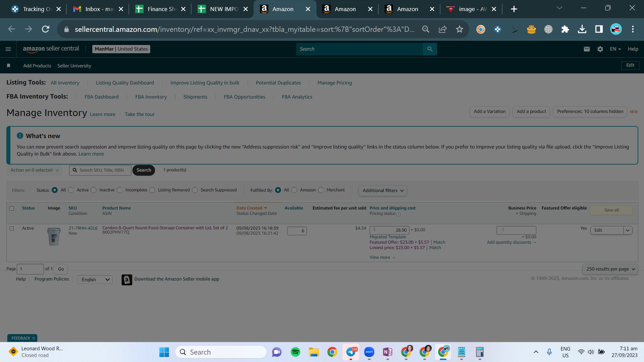Click the pricing status info icon
644x362 pixels.
[x=398, y=214]
